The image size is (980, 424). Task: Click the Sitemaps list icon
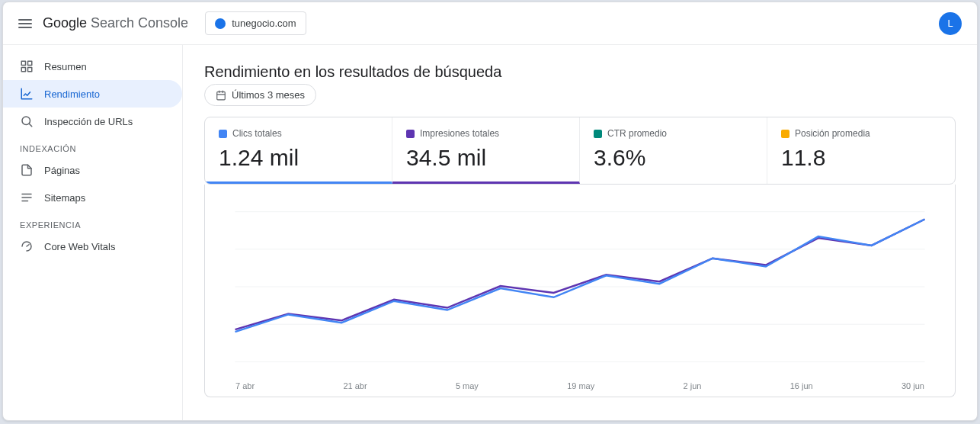coord(27,198)
